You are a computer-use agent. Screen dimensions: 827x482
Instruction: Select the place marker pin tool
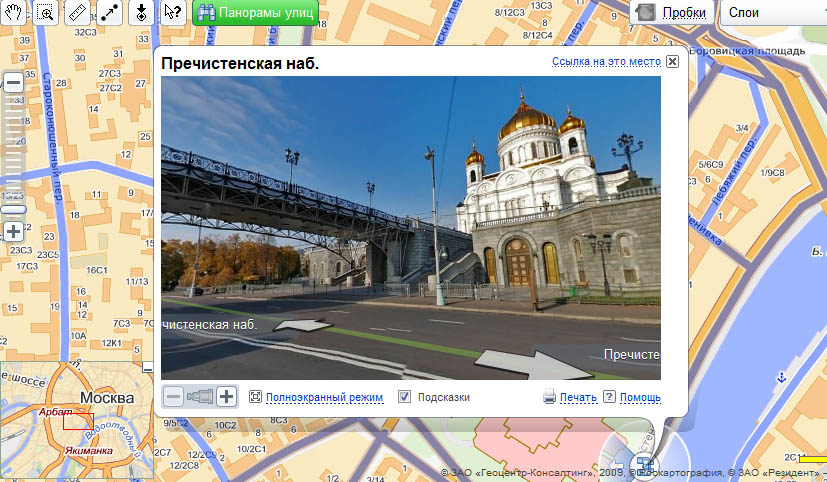point(141,12)
